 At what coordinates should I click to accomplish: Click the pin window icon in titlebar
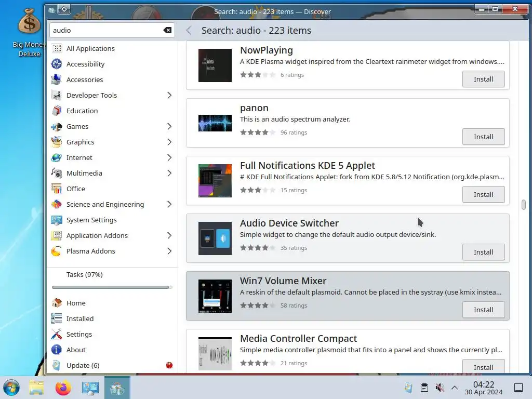64,9
